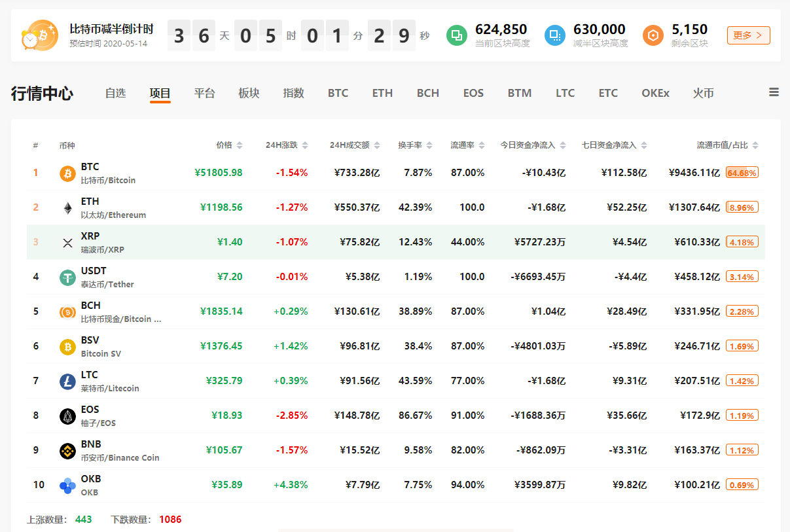Open 莱特币/Litecoin coin name link
Screen dimensions: 790x532
110,388
